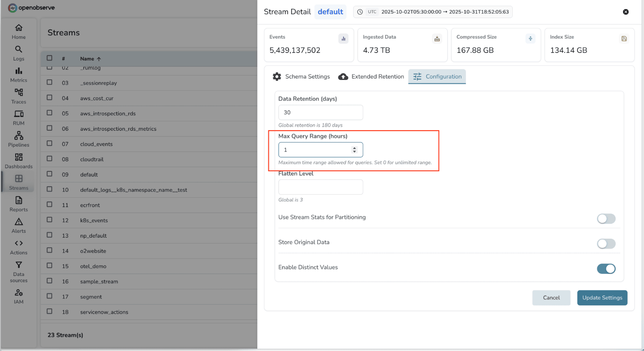Open the IAM section
The width and height of the screenshot is (644, 351).
[x=18, y=296]
